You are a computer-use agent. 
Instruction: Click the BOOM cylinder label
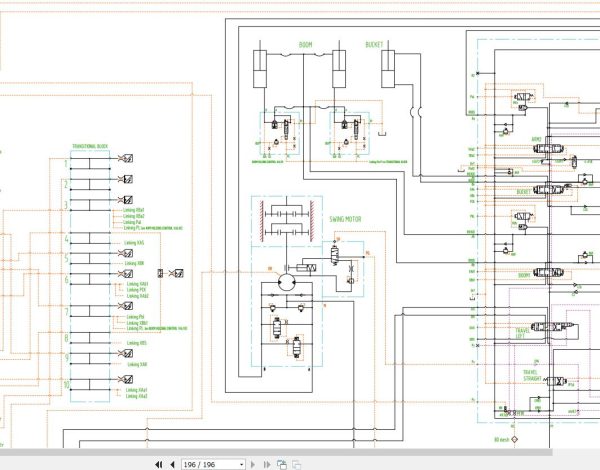pyautogui.click(x=305, y=45)
